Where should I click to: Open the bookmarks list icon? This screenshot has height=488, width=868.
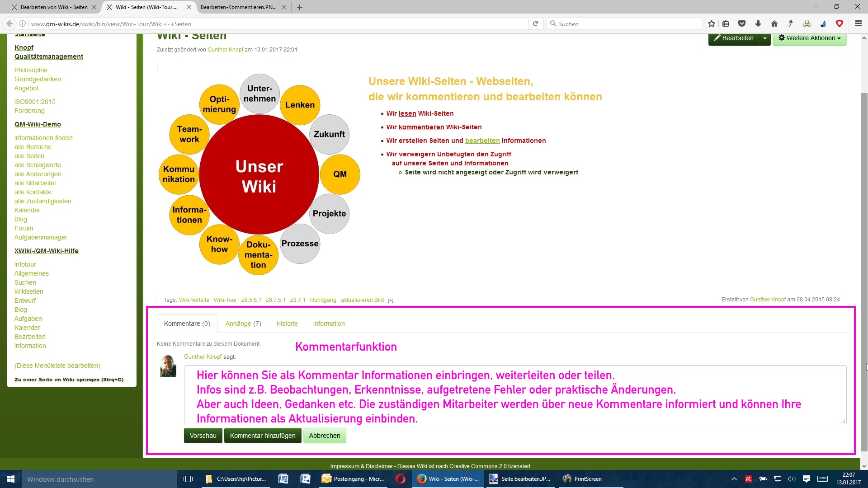pyautogui.click(x=726, y=24)
